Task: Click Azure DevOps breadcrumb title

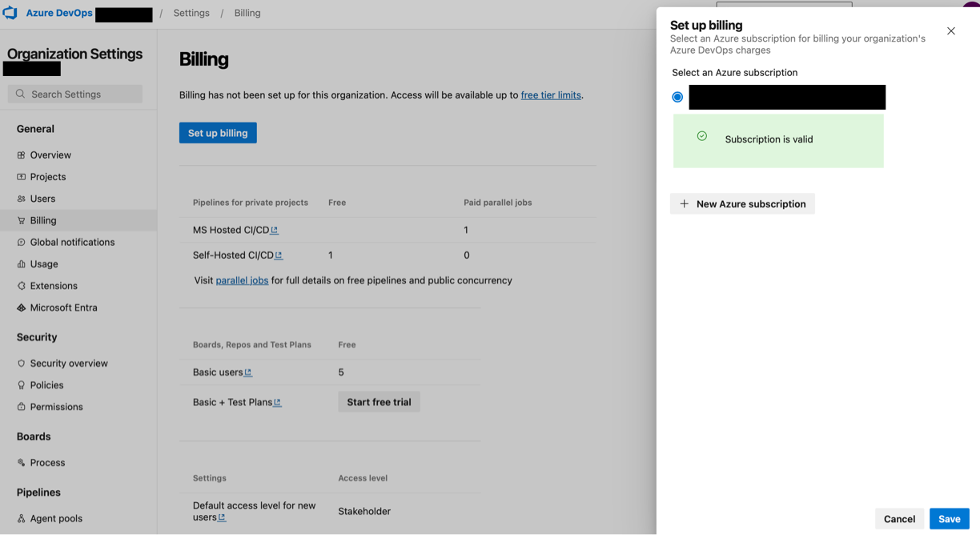Action: 59,13
